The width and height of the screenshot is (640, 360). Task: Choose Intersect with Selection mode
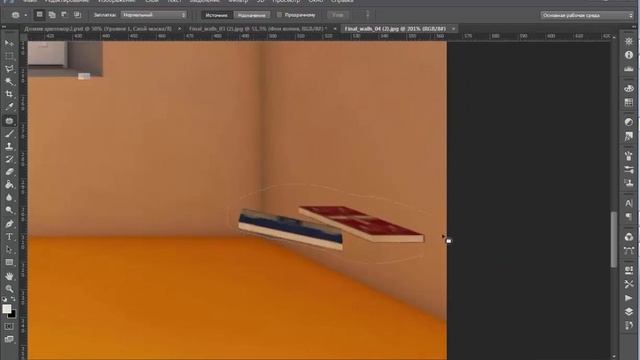(x=77, y=15)
